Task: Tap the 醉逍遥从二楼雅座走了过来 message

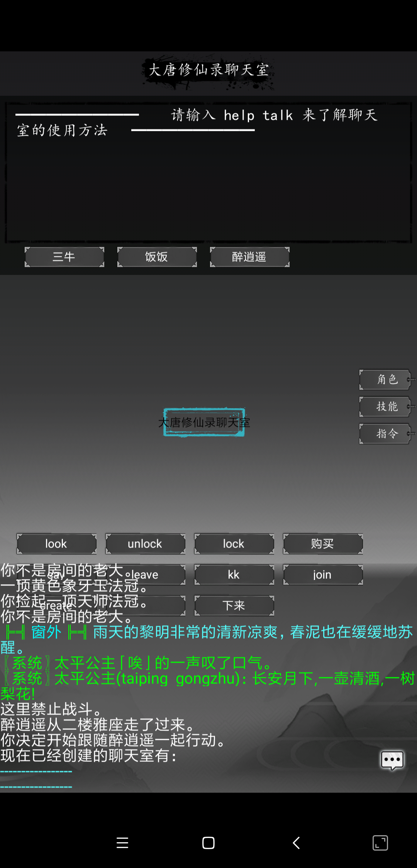Action: (x=98, y=725)
